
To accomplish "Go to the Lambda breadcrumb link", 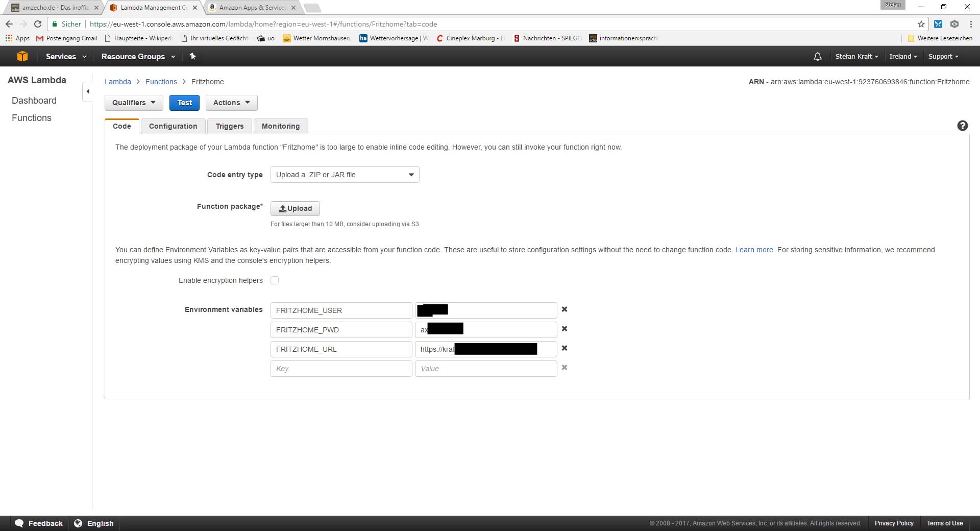I will click(x=118, y=82).
